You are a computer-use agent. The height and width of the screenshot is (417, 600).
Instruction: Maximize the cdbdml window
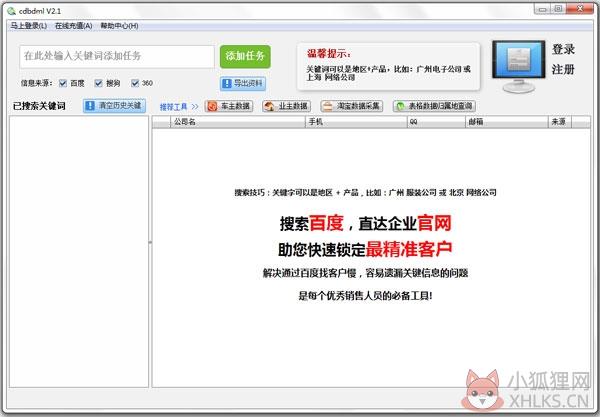[x=558, y=9]
